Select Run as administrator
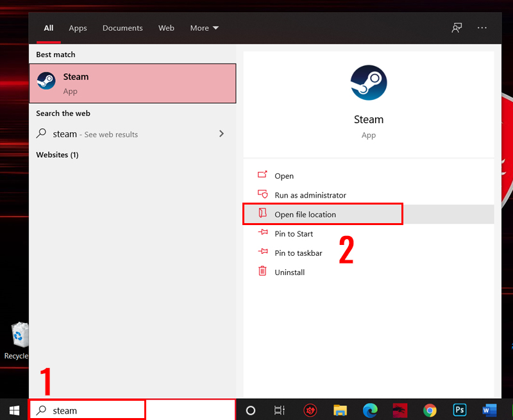 (x=310, y=196)
